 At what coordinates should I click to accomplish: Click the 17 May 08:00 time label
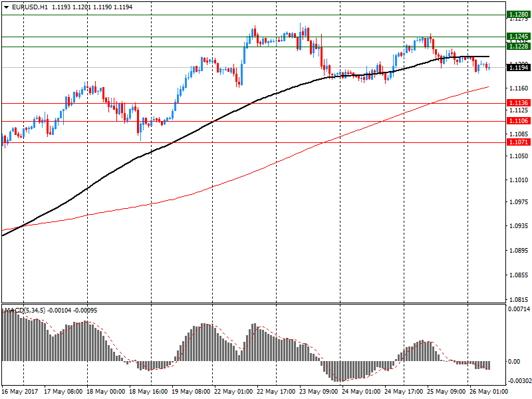(63, 392)
